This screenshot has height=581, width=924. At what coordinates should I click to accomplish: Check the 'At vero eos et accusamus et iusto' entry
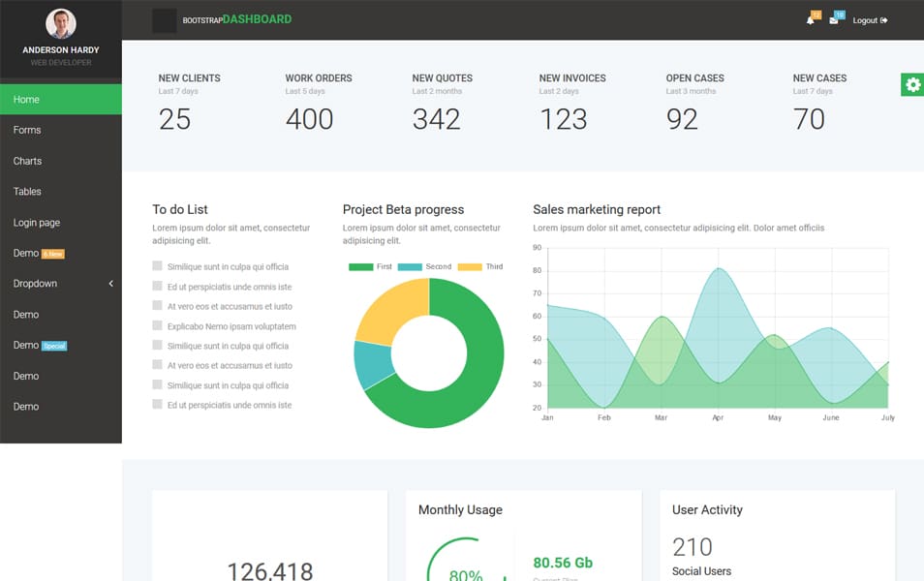tap(157, 306)
